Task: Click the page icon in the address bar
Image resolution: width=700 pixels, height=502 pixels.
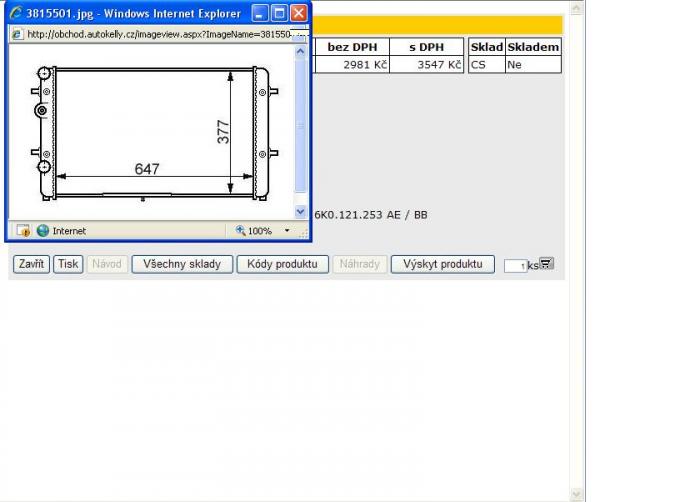Action: [17, 33]
